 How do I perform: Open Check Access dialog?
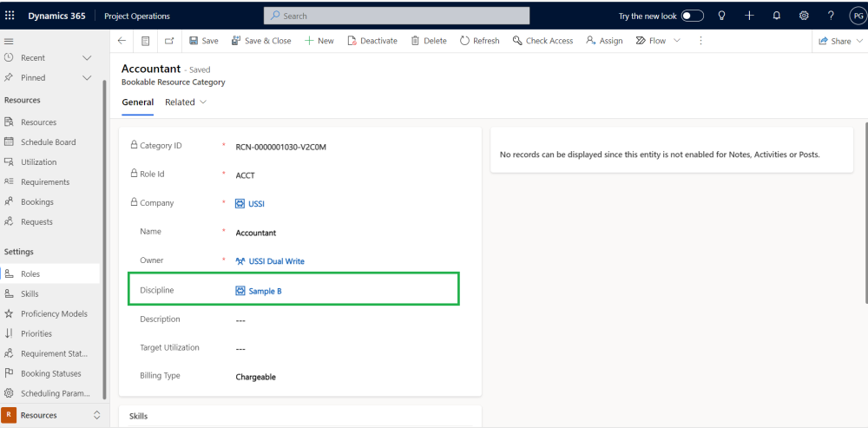point(542,41)
